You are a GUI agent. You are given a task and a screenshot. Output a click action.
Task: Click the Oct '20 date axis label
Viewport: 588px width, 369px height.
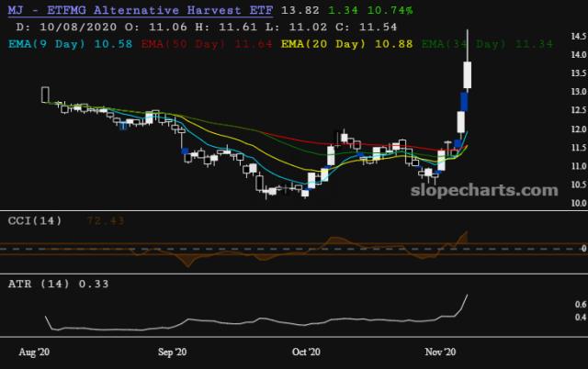click(x=306, y=352)
